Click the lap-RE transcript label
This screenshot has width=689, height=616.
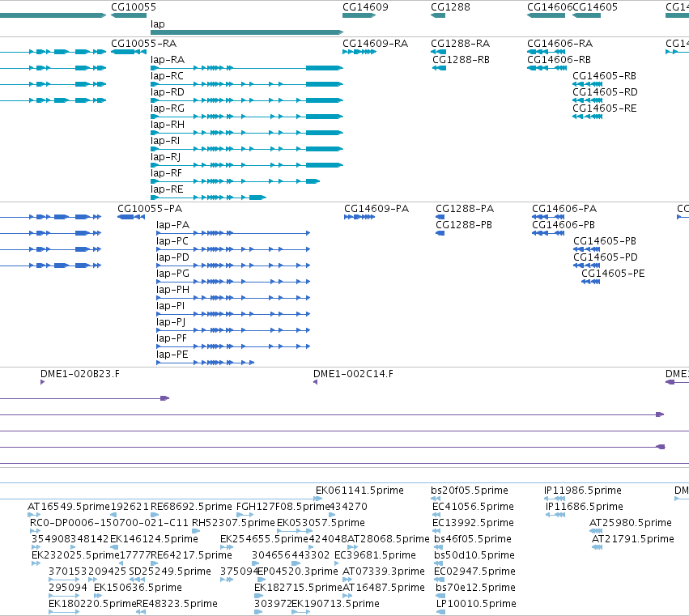167,189
